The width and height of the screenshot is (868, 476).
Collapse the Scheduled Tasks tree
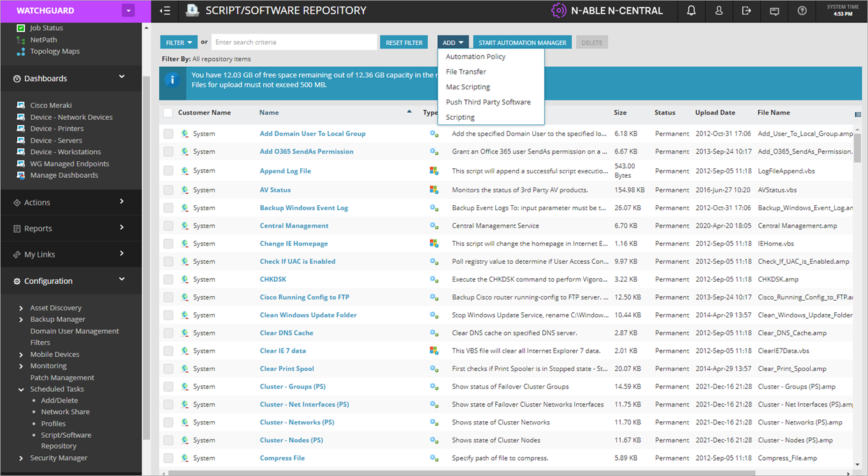pos(21,389)
